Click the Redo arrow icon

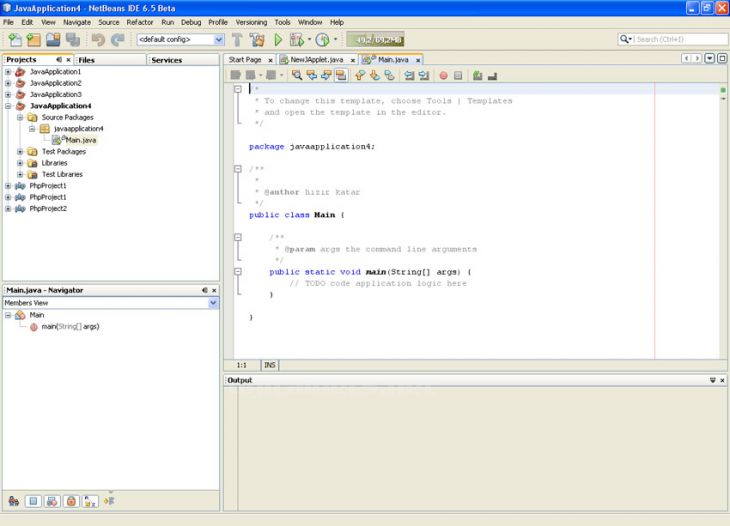coord(118,40)
